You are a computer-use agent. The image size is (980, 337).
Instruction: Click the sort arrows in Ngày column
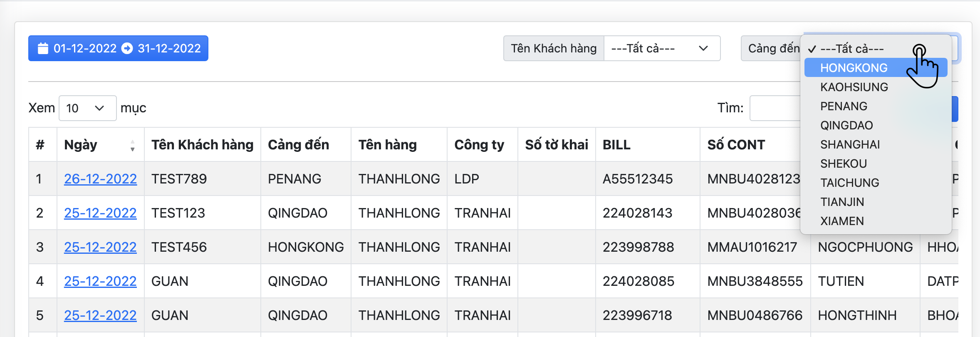tap(132, 145)
